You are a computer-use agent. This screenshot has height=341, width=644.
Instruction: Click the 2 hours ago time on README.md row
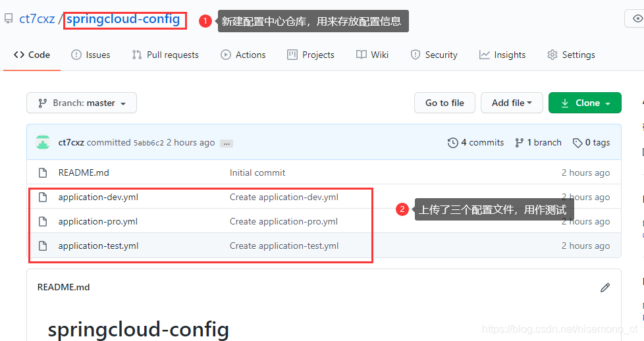coord(585,173)
